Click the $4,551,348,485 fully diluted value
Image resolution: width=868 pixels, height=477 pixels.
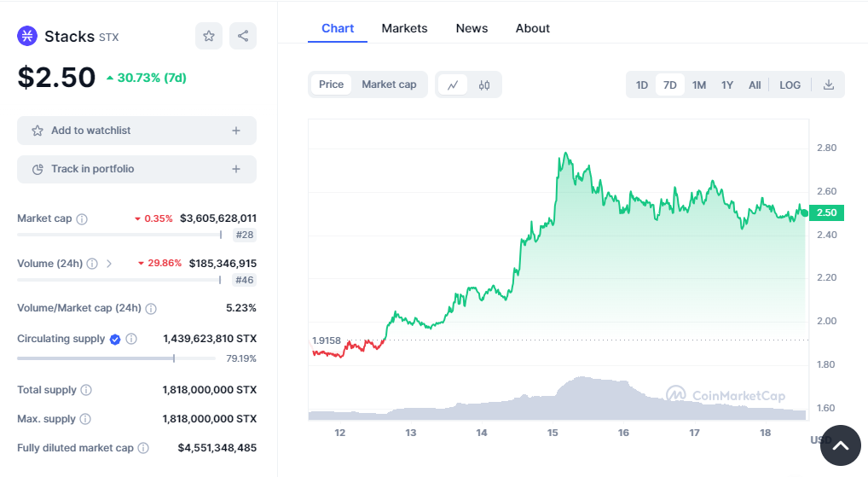[x=217, y=448]
